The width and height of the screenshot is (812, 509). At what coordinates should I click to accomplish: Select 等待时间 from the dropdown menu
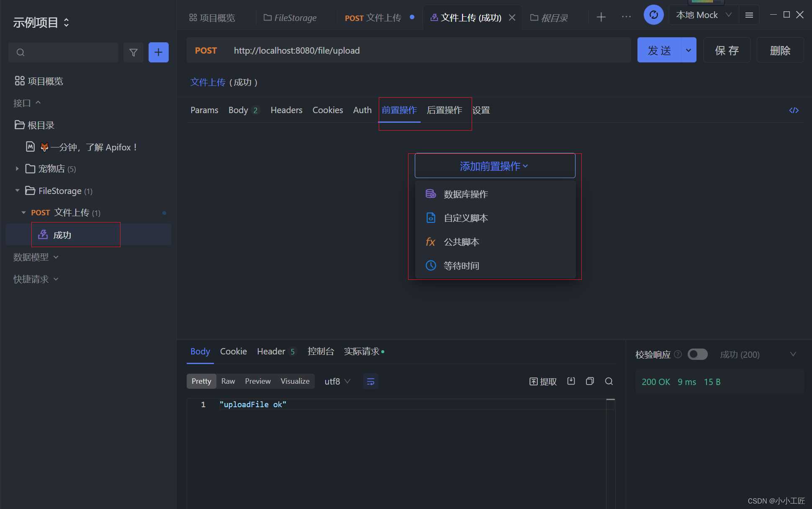tap(495, 266)
